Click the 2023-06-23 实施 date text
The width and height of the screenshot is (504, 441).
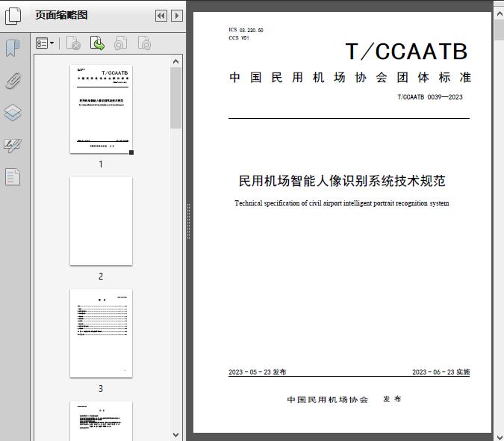[x=441, y=372]
